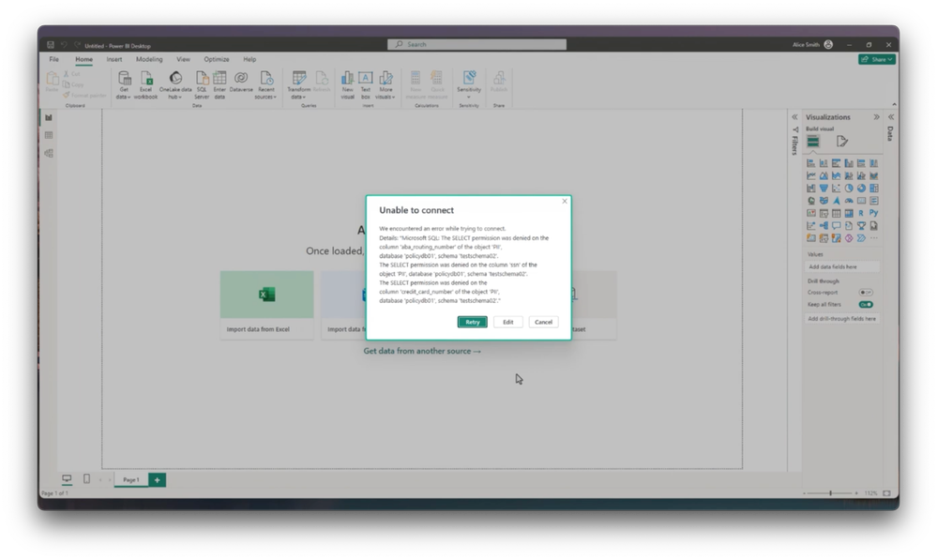Select the Python visual
The width and height of the screenshot is (937, 560).
(873, 213)
